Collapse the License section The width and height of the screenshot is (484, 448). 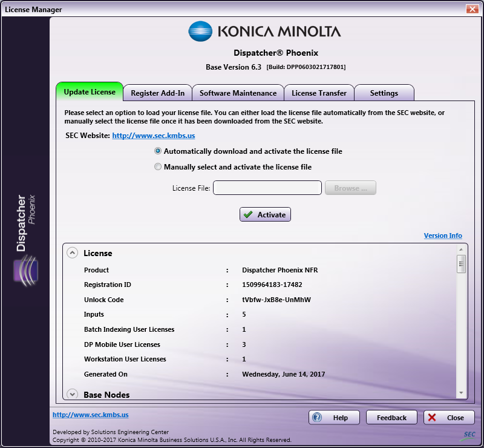72,253
